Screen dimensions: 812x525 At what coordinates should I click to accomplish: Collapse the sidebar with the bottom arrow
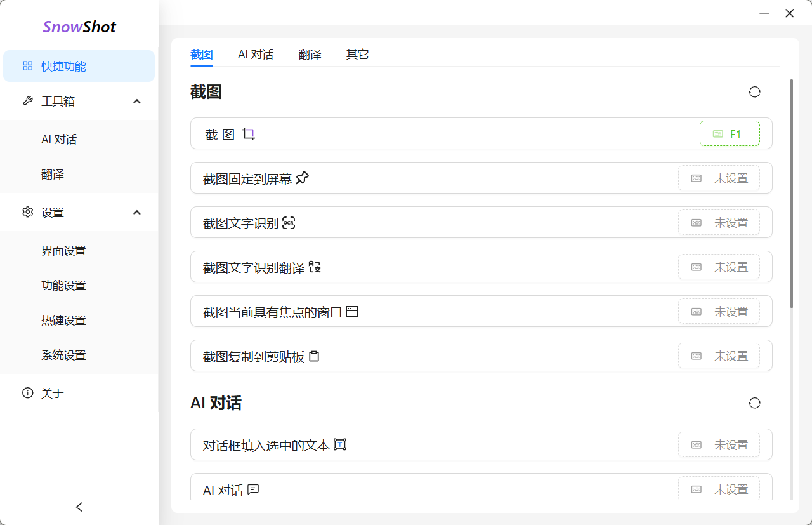click(79, 507)
